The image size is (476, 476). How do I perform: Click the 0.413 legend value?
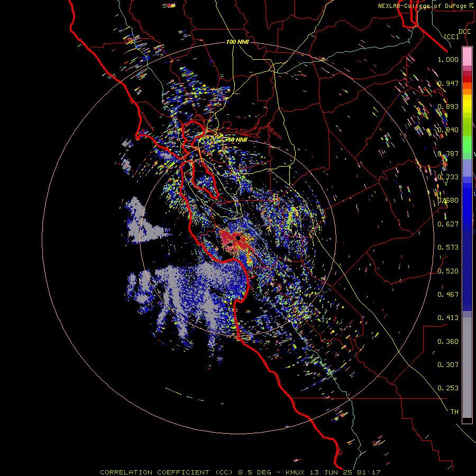pyautogui.click(x=448, y=318)
